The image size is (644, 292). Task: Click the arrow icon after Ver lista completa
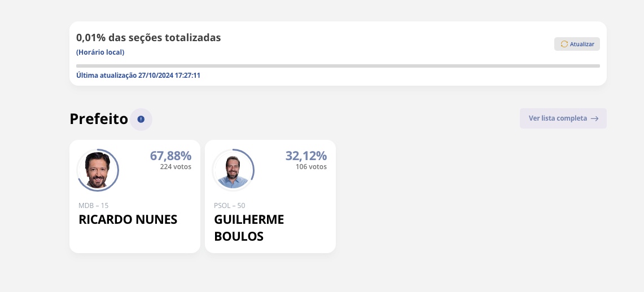[x=594, y=118]
